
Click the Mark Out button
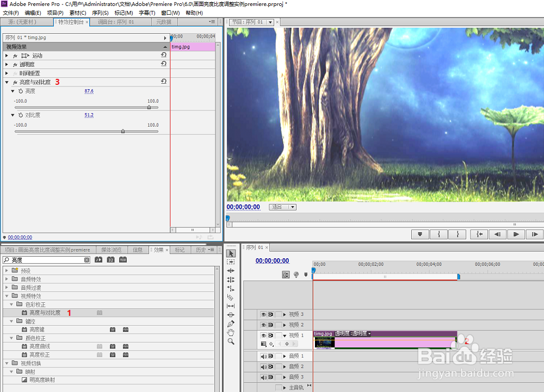click(x=458, y=234)
